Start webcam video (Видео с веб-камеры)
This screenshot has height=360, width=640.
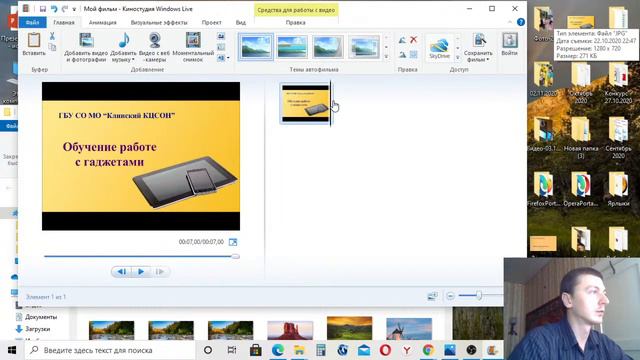pos(154,47)
